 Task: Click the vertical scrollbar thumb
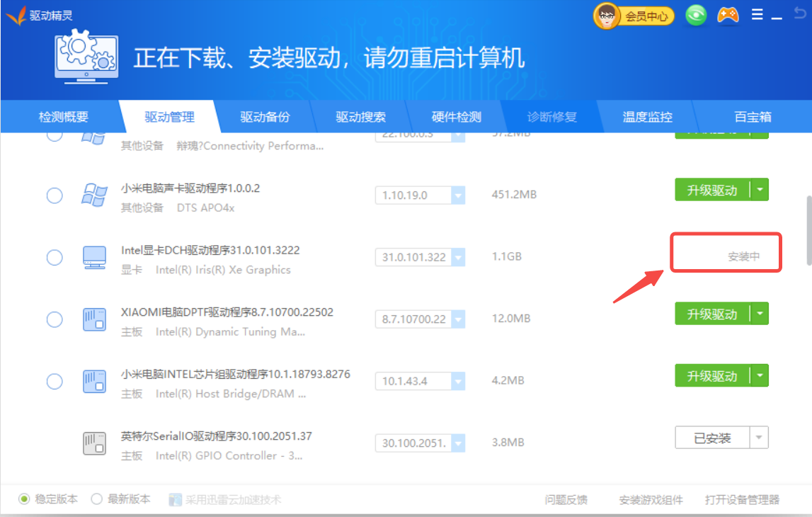[x=808, y=230]
